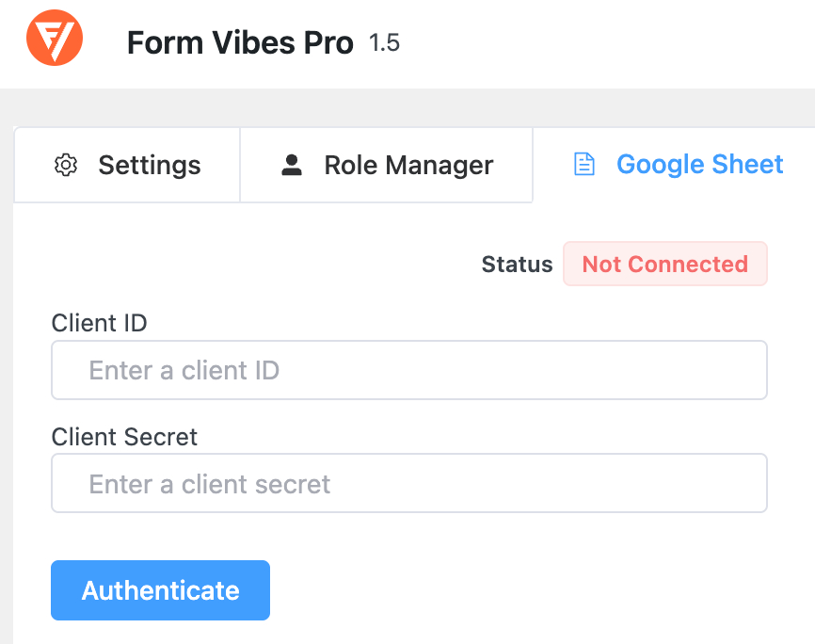Image resolution: width=815 pixels, height=644 pixels.
Task: Click the Authenticate button
Action: click(160, 590)
